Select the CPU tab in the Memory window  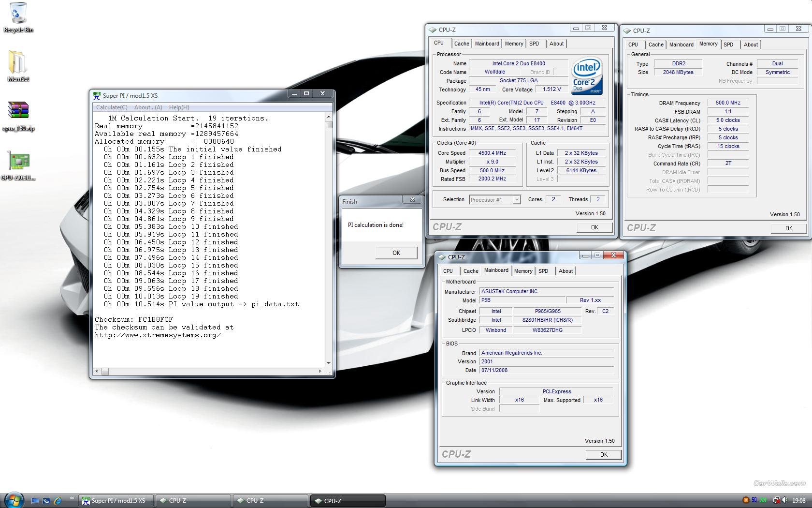(x=633, y=45)
